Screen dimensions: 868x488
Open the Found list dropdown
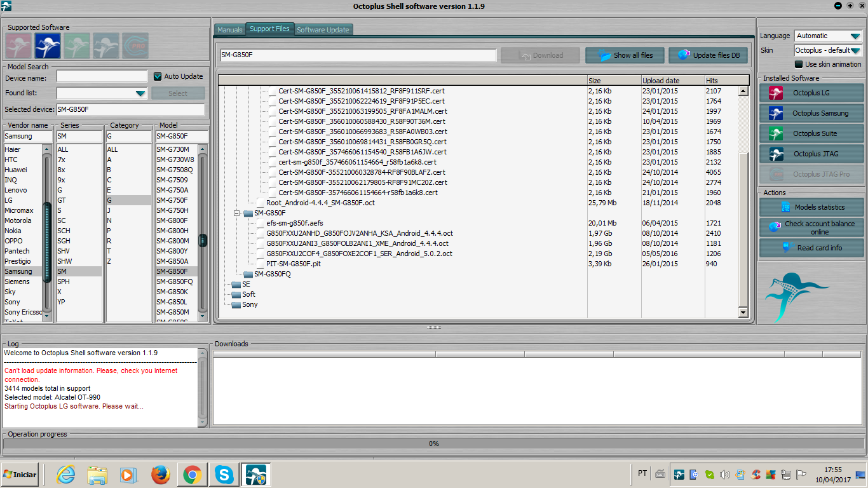coord(140,93)
